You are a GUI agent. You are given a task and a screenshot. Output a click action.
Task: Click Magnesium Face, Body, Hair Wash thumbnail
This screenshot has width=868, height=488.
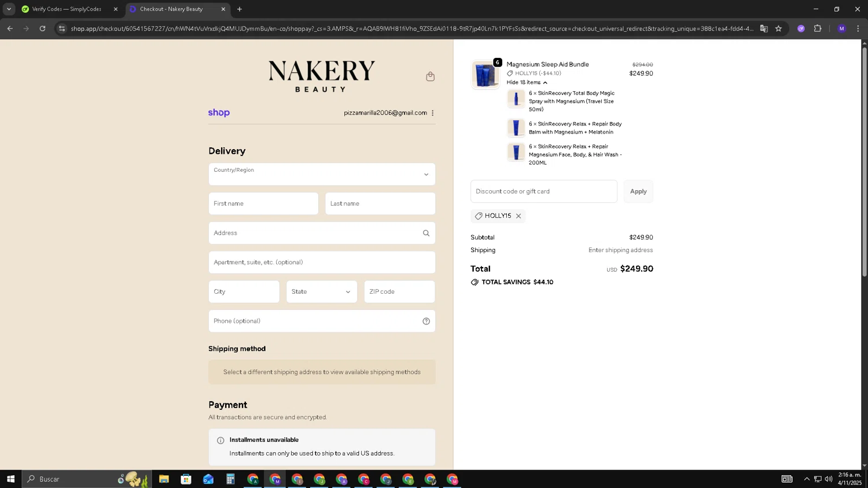point(516,152)
